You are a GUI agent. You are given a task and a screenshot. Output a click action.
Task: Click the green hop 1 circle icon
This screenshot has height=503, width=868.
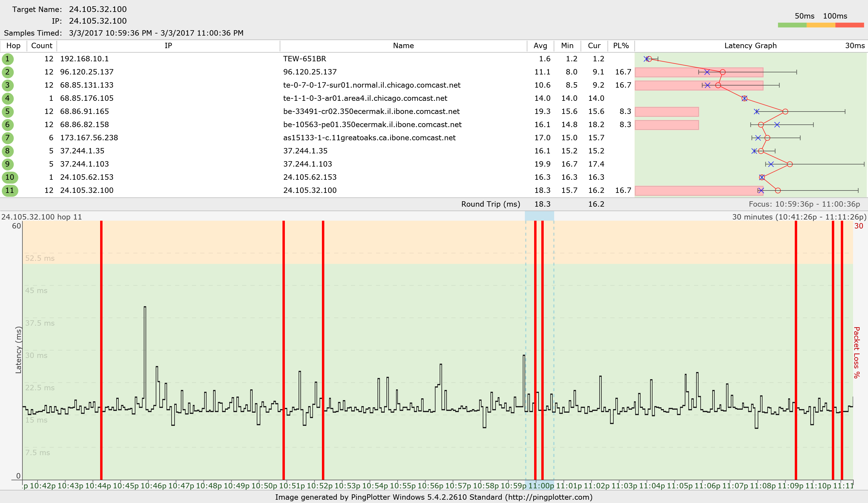point(7,59)
